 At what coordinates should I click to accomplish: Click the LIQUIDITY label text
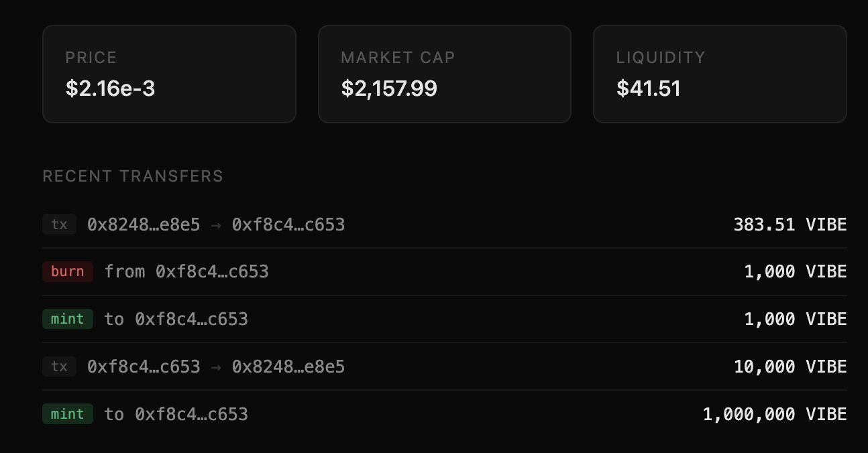661,58
